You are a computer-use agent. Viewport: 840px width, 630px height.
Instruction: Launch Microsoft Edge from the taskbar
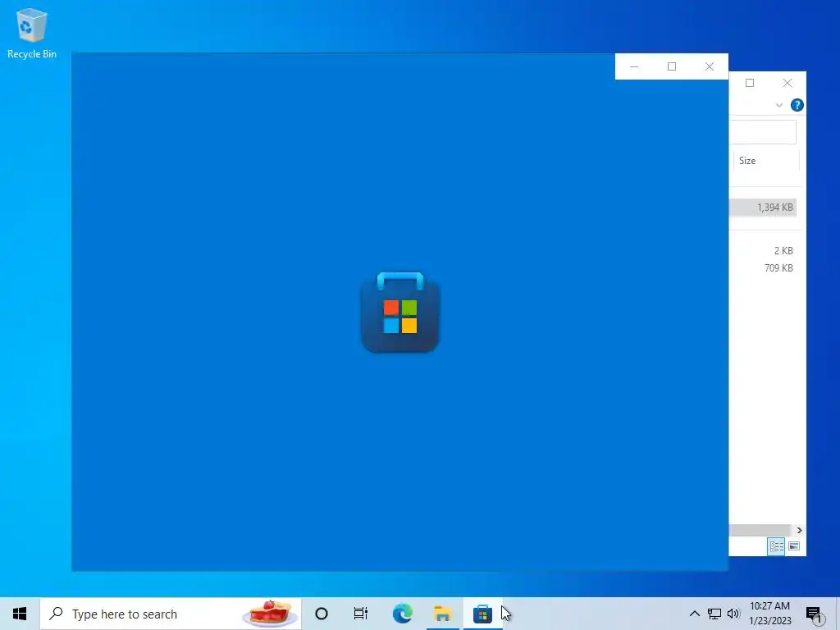coord(402,614)
